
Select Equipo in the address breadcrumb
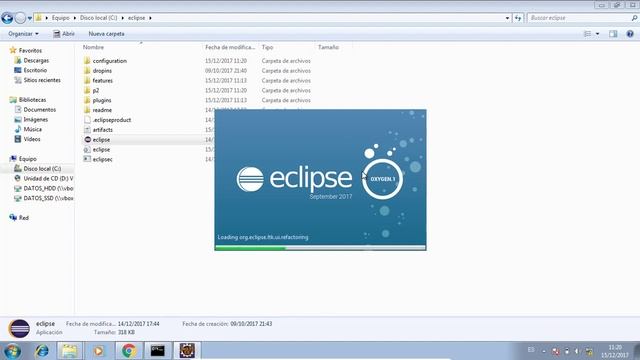click(x=60, y=18)
